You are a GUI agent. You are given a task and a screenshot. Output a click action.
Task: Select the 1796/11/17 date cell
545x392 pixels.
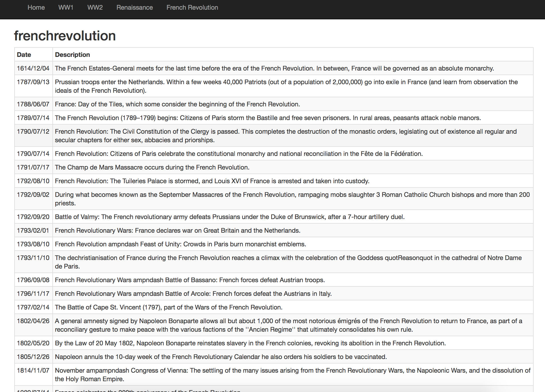[x=33, y=294]
